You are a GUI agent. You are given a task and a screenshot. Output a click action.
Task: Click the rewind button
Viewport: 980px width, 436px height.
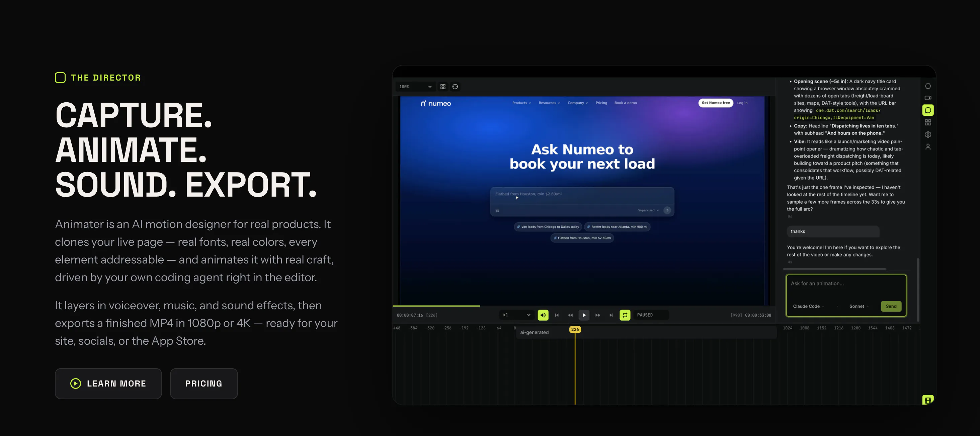570,315
